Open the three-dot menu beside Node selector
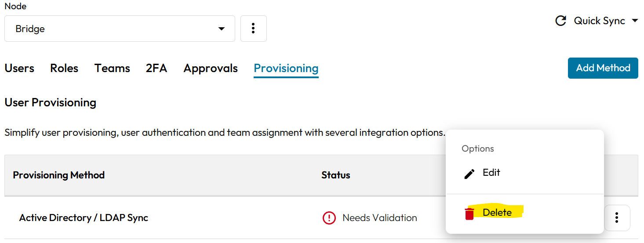Screen dimensions: 644x243 point(253,29)
